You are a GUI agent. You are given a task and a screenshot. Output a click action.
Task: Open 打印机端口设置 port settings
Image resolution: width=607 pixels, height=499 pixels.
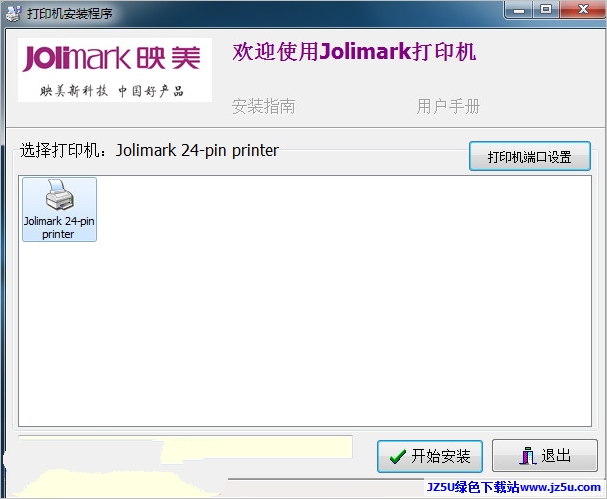click(530, 156)
